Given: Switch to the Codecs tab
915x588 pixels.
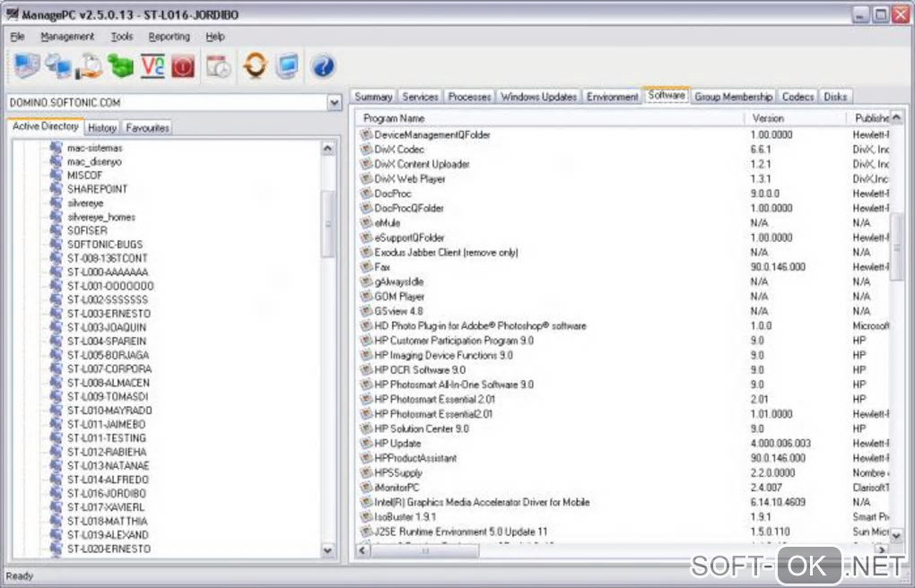Looking at the screenshot, I should point(797,97).
